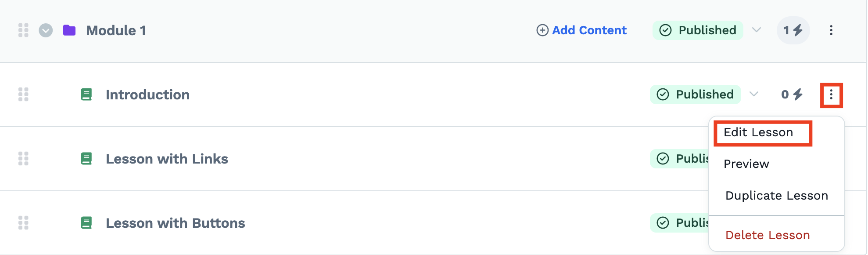The image size is (868, 255).
Task: Open Module 1 three-dot options menu
Action: coord(831,30)
